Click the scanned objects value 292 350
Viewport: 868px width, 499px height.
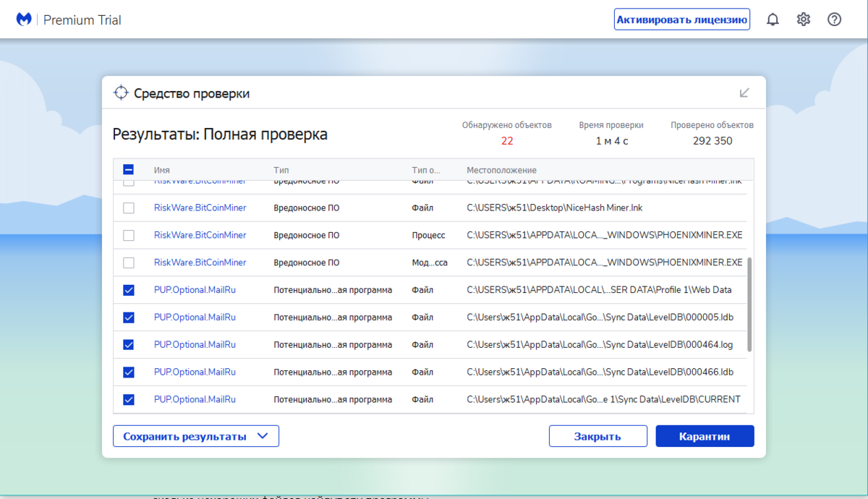pos(712,141)
